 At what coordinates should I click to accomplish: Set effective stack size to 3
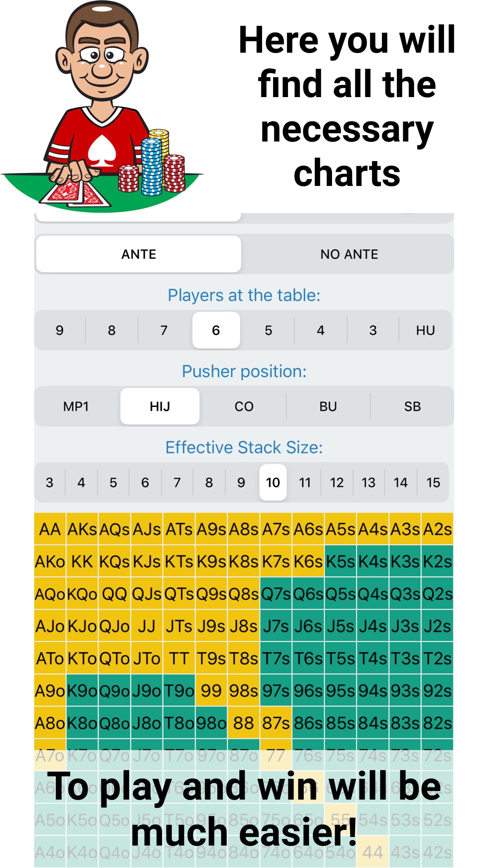50,482
